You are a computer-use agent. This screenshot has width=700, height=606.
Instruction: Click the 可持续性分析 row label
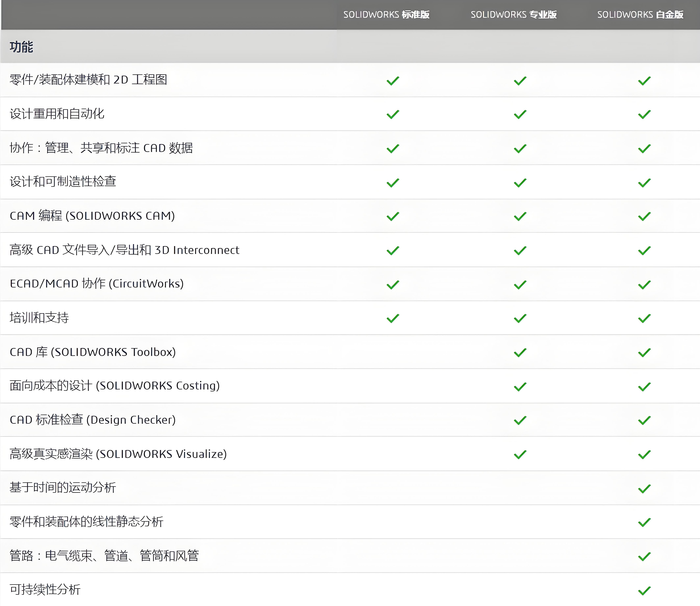pyautogui.click(x=45, y=589)
